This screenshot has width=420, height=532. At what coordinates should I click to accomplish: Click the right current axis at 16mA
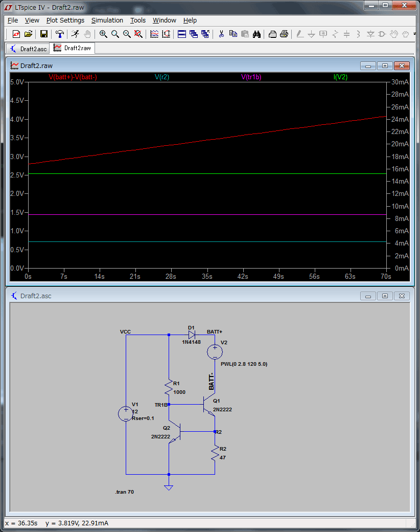(x=400, y=169)
